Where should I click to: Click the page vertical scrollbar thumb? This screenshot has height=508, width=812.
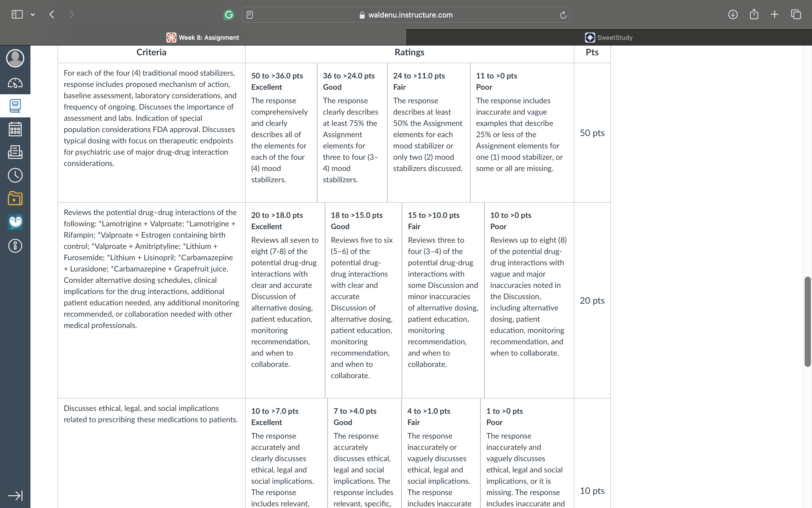[x=808, y=321]
